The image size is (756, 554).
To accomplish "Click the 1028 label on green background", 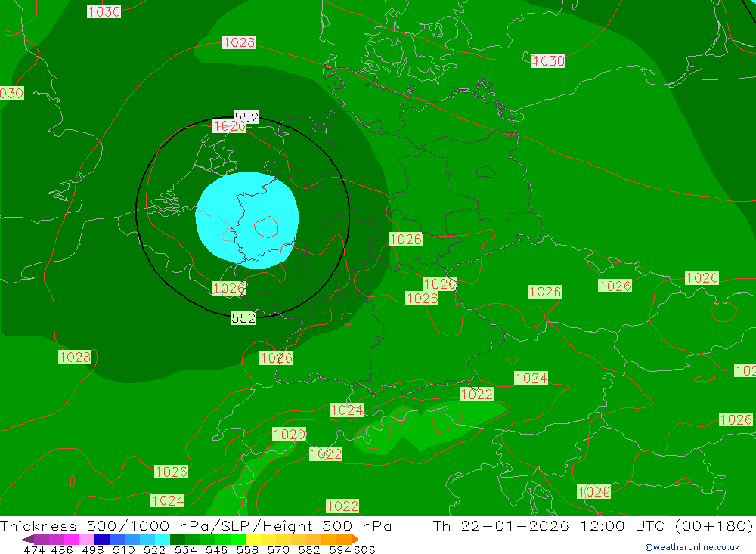I will click(75, 357).
